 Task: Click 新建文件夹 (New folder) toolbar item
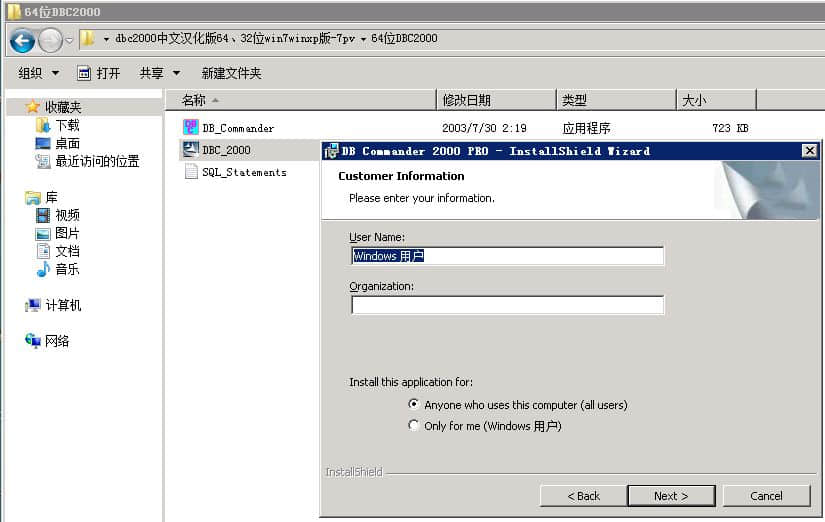(231, 73)
